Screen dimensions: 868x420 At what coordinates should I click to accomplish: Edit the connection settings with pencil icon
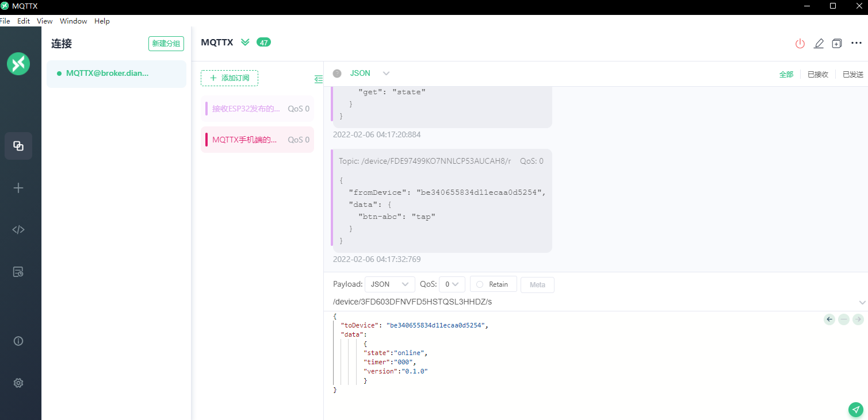tap(819, 43)
